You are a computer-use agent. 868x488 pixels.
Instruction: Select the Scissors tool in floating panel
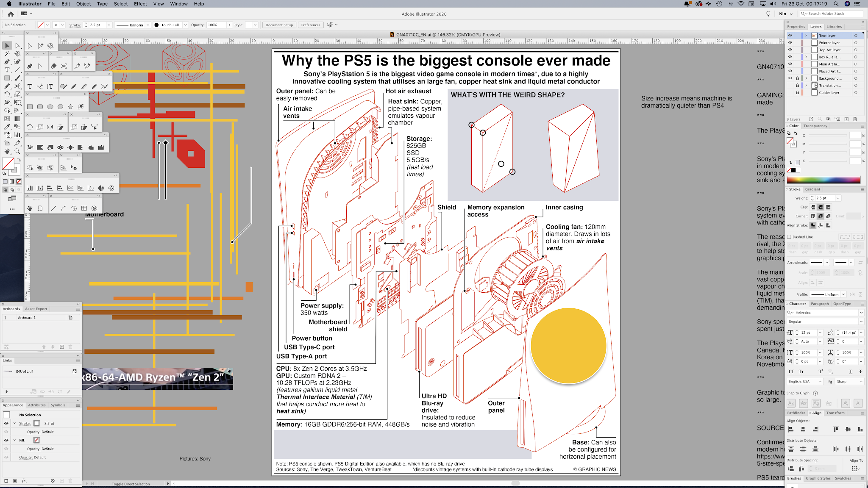coord(64,66)
